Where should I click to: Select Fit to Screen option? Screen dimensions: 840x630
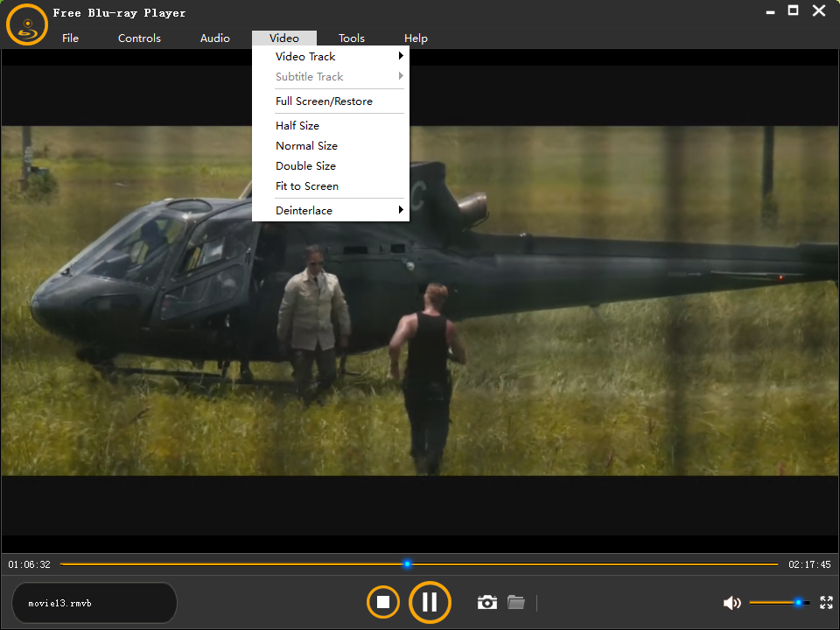coord(331,186)
